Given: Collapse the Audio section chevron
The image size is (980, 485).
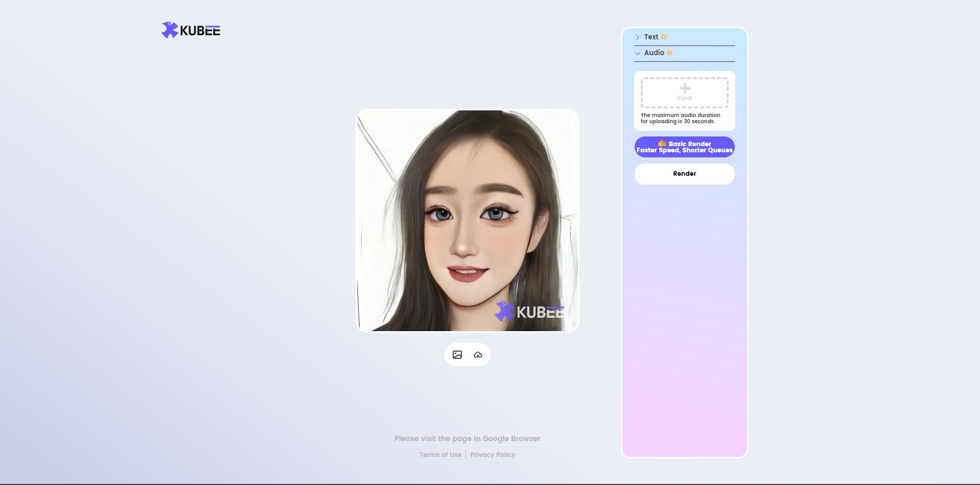Looking at the screenshot, I should coord(637,53).
